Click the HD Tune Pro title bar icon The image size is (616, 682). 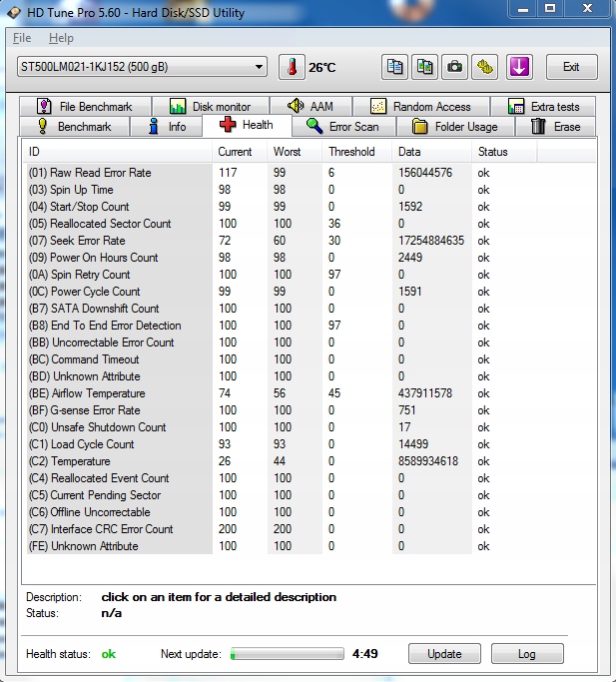[x=14, y=13]
